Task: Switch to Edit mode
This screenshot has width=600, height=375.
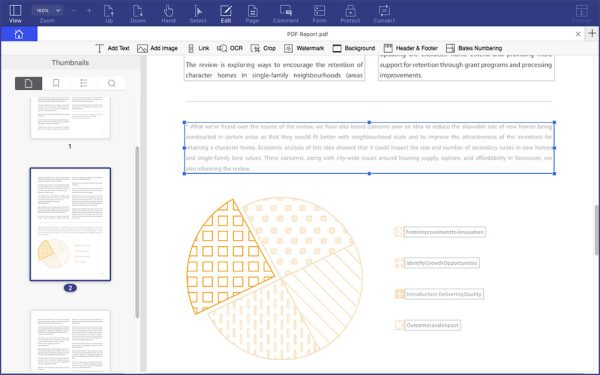Action: coord(226,14)
